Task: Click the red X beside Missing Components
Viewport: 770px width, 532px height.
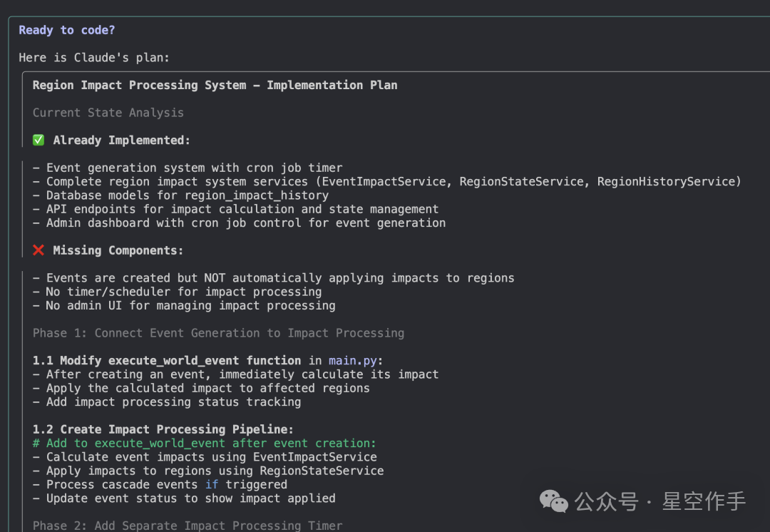Action: point(38,250)
